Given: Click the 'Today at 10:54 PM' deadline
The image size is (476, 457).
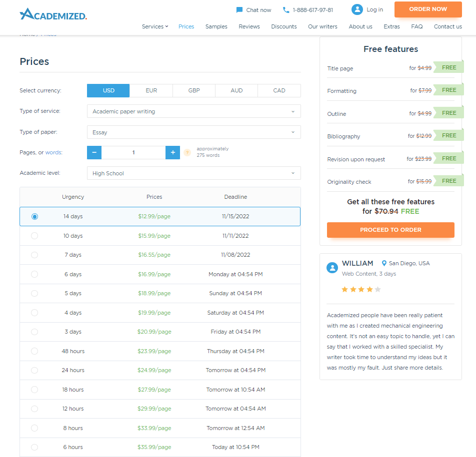Looking at the screenshot, I should 235,447.
